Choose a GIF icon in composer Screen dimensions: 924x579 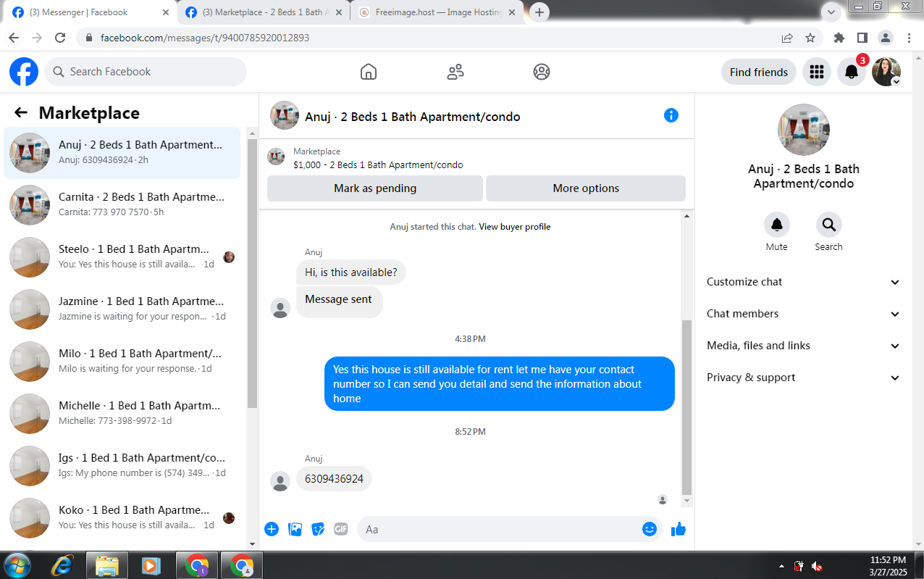coord(341,529)
